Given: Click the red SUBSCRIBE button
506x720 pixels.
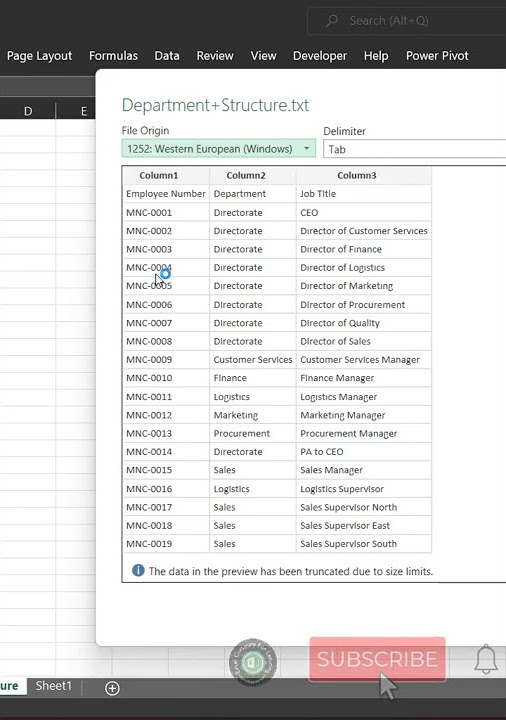Looking at the screenshot, I should (x=377, y=659).
